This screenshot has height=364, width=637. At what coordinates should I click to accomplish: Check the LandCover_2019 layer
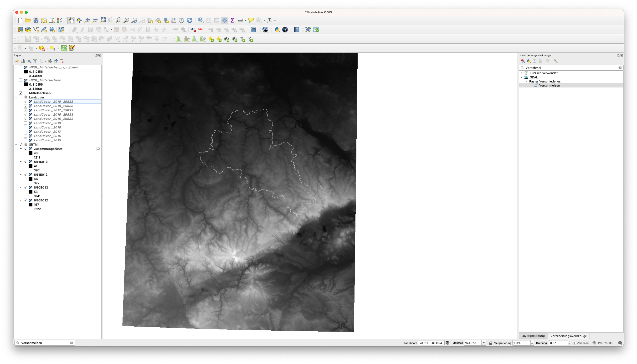point(26,123)
